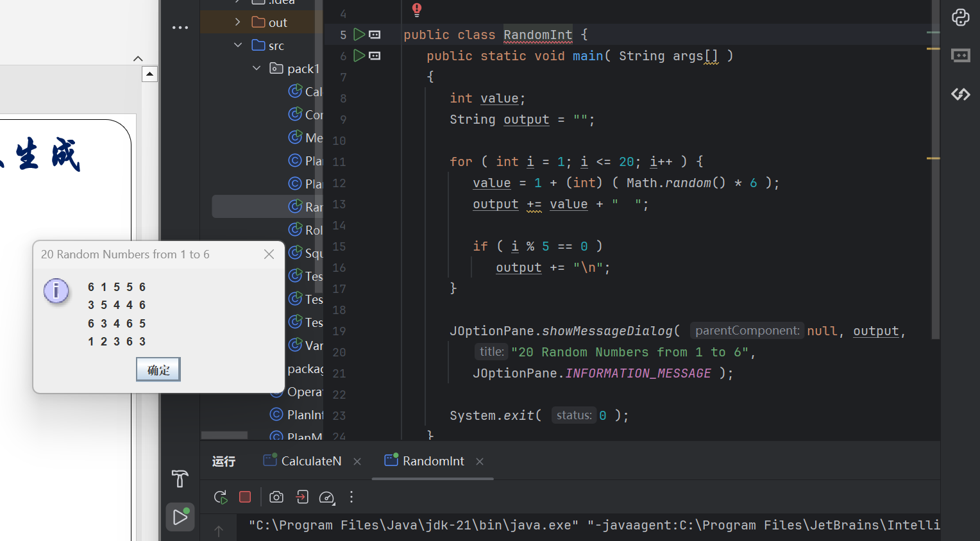
Task: Close the RandomInt run tab
Action: coord(480,462)
